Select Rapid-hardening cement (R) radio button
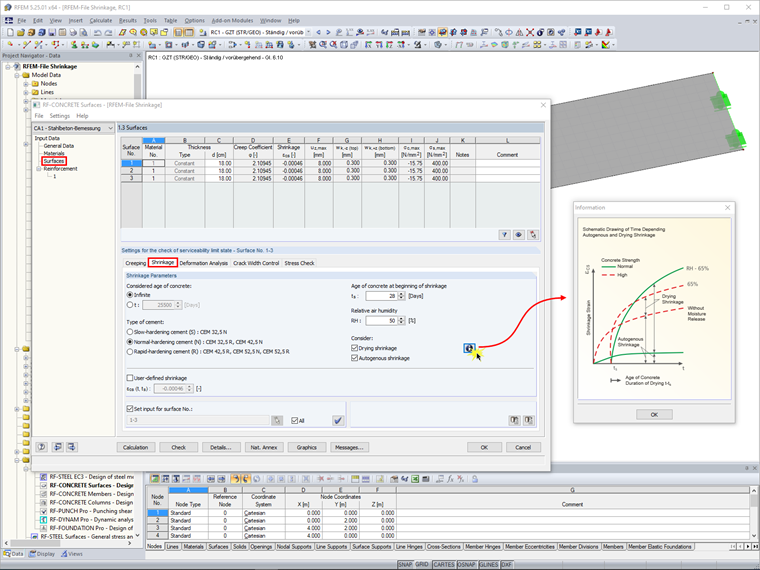Viewport: 760px width, 570px height. click(129, 351)
